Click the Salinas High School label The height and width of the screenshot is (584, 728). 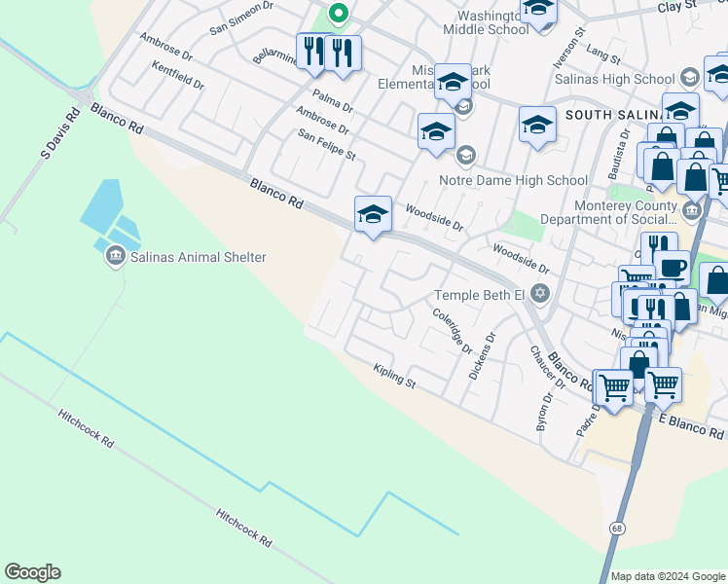[615, 79]
